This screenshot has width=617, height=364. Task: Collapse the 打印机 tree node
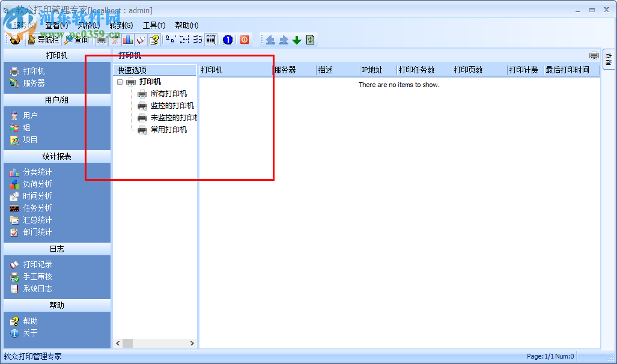click(120, 81)
